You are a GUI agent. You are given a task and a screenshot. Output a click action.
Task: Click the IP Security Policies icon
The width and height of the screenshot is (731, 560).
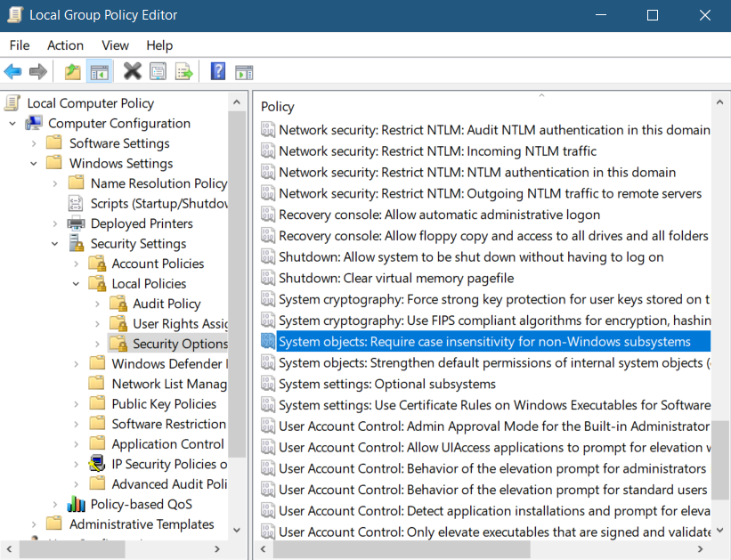tap(97, 464)
